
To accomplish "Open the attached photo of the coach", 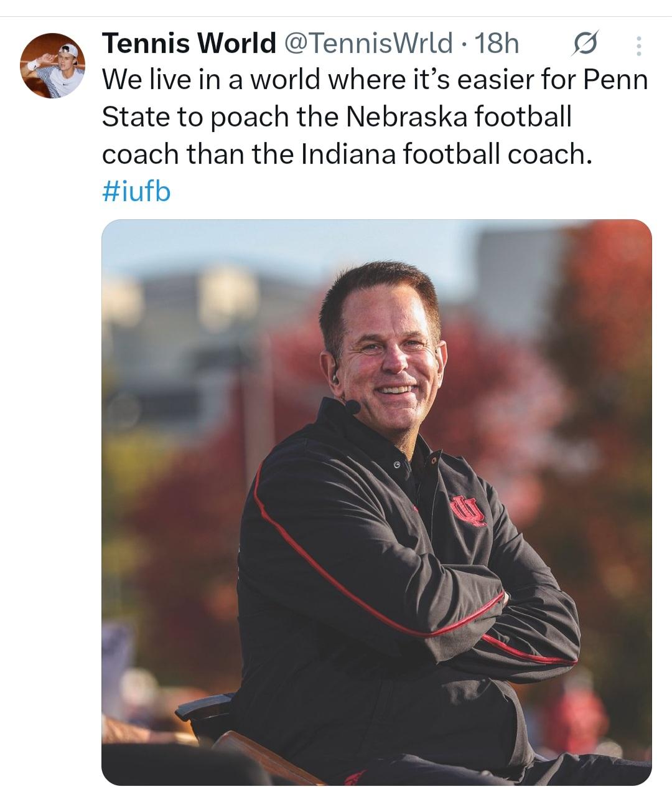I will tap(376, 502).
